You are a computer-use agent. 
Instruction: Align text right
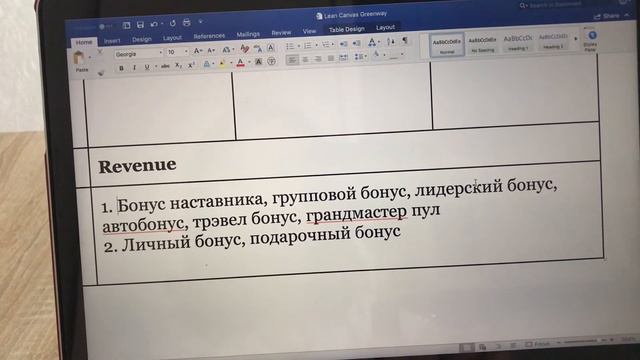(x=318, y=59)
